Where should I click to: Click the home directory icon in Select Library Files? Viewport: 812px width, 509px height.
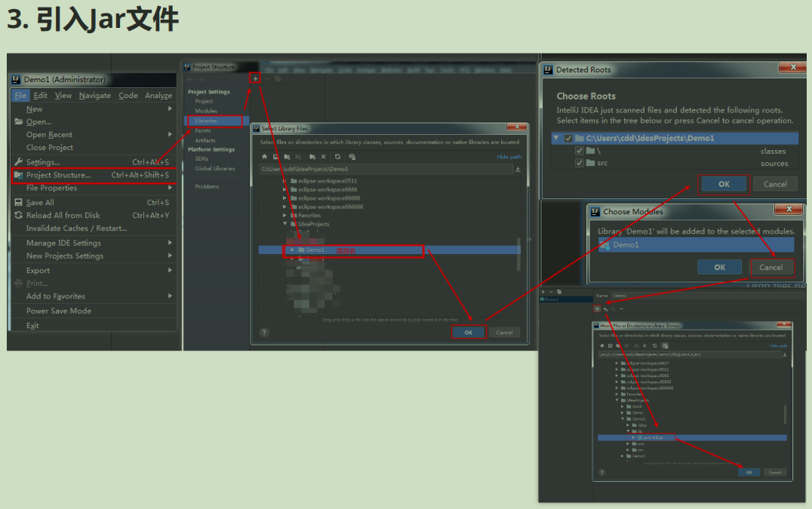point(265,157)
